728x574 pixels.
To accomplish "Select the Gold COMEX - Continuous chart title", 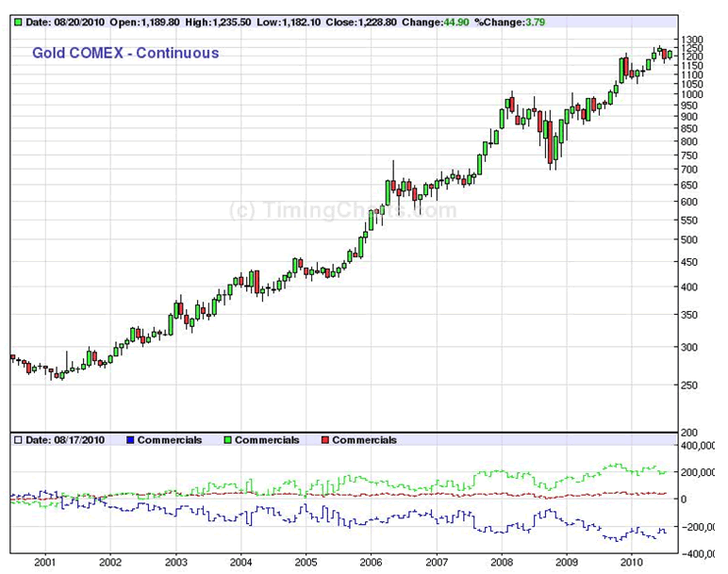I will (125, 53).
